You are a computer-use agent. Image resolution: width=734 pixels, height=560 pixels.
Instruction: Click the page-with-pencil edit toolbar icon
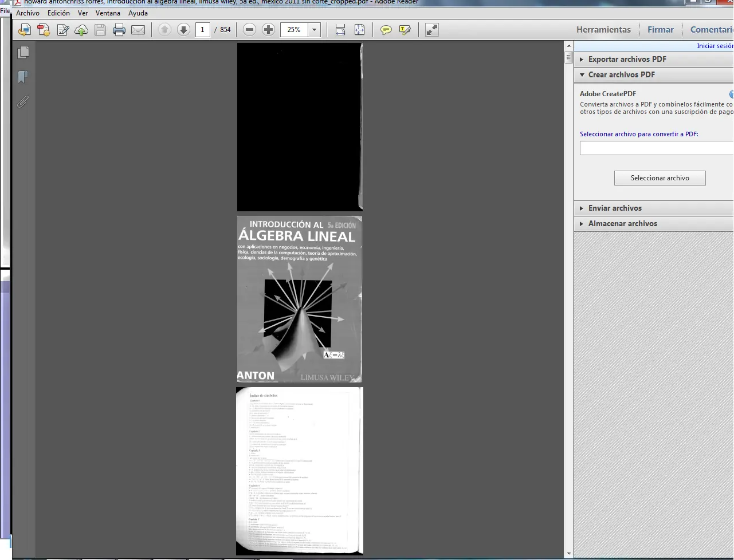click(62, 30)
